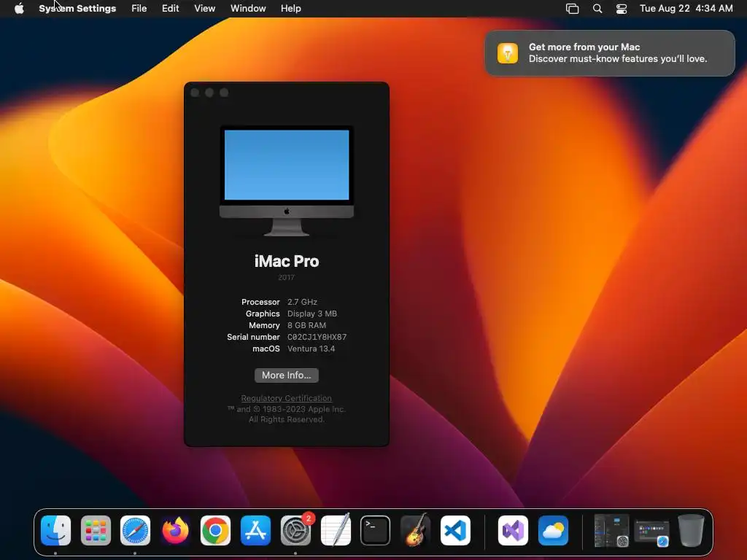Viewport: 747px width, 560px height.
Task: Open the Trash in the Dock
Action: point(691,531)
